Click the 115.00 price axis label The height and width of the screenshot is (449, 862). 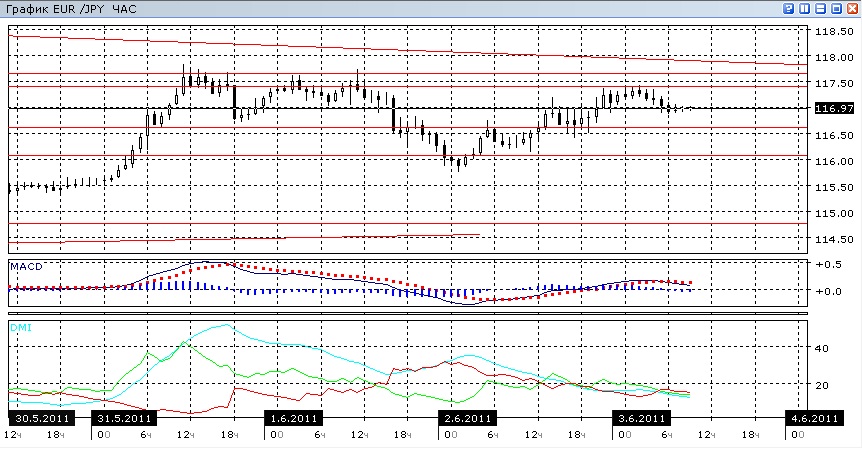[x=834, y=213]
